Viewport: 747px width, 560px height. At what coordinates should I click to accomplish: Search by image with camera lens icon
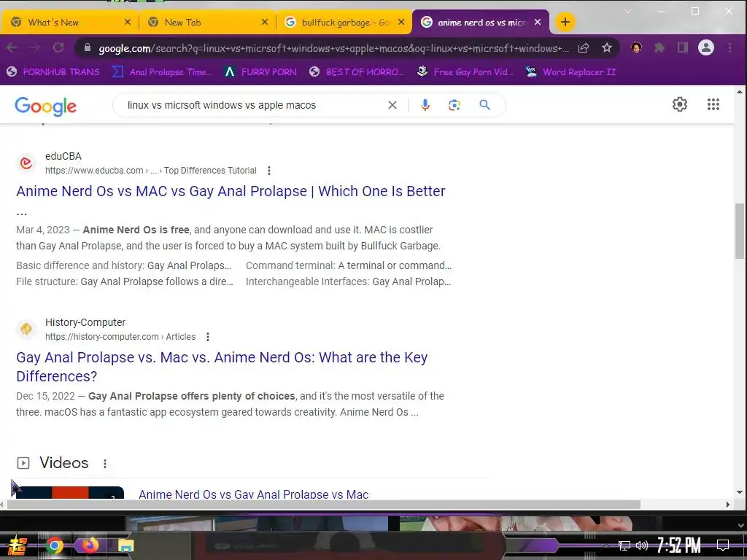454,105
